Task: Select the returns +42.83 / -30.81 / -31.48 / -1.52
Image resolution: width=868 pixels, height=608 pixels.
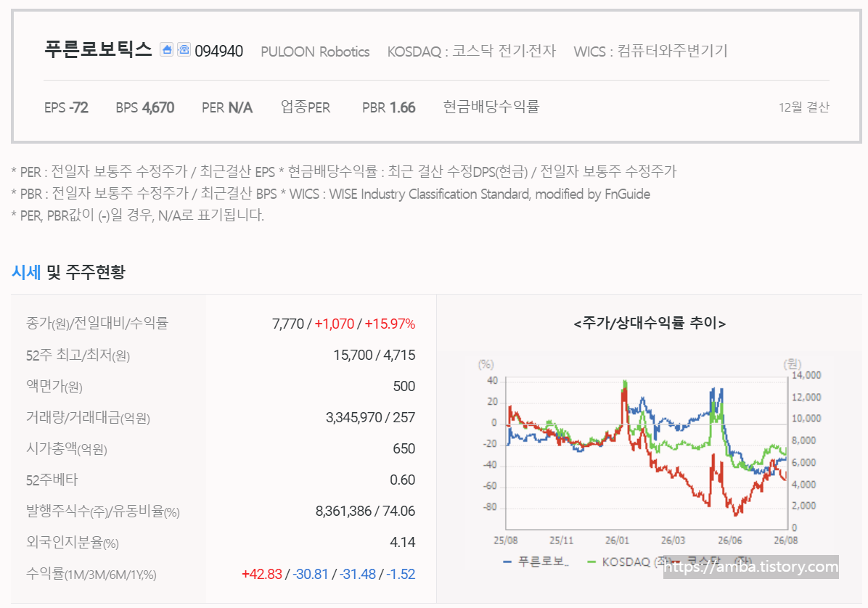Action: (328, 574)
